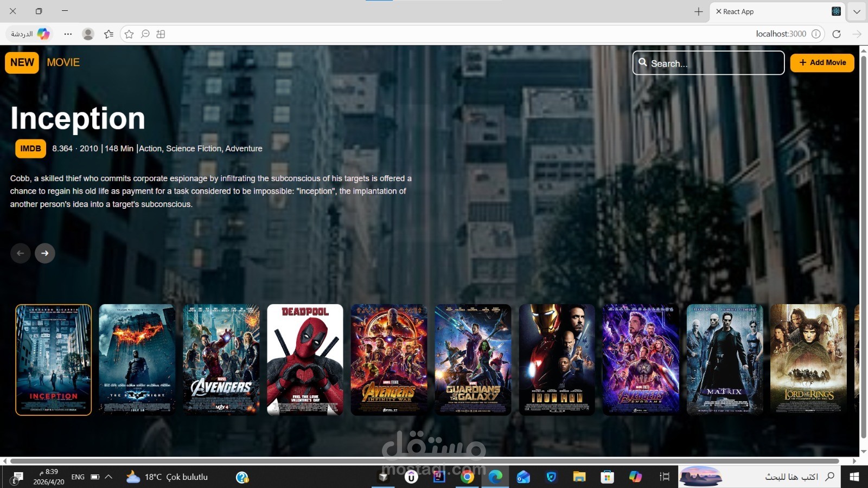The height and width of the screenshot is (488, 868).
Task: Select the Guardians of the Galaxy poster
Action: 473,360
